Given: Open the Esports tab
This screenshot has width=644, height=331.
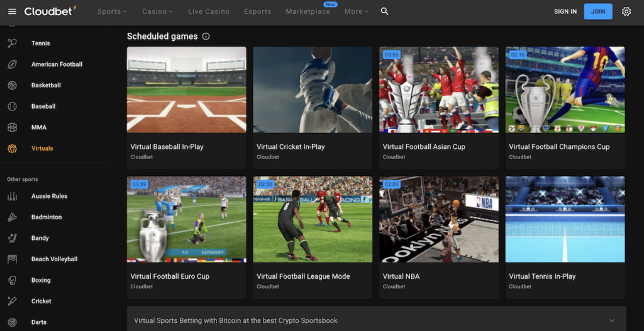Looking at the screenshot, I should click(257, 11).
